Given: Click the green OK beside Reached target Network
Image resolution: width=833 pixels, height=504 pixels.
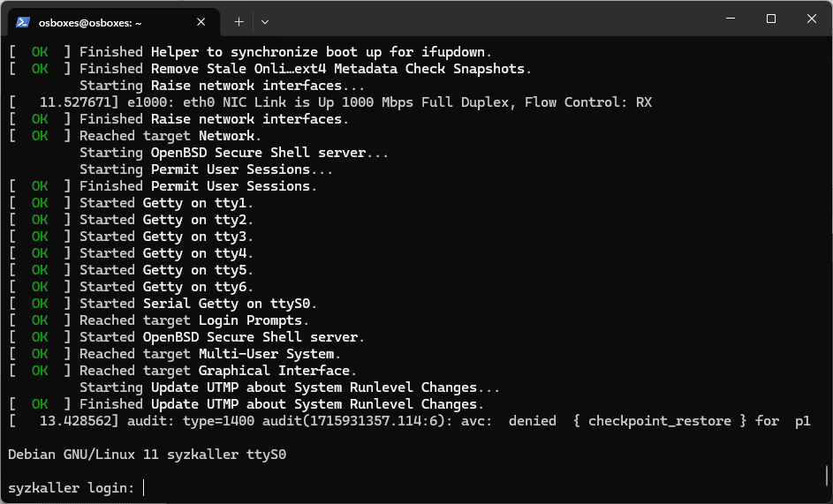Looking at the screenshot, I should point(40,136).
